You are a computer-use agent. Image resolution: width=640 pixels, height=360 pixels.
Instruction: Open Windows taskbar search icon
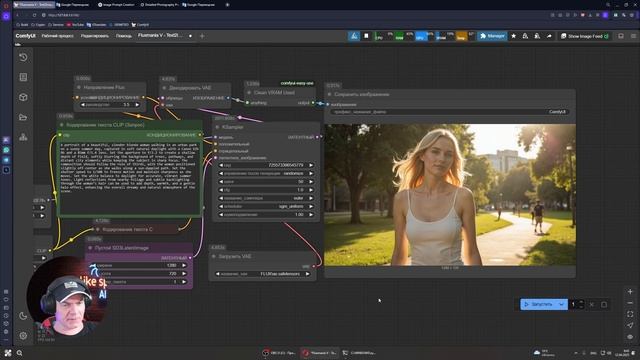point(19,353)
